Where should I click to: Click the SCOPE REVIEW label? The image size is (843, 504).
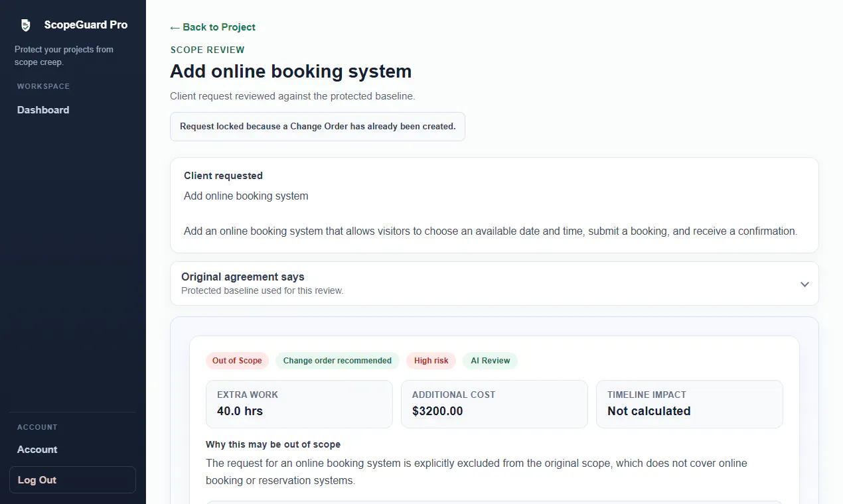click(x=208, y=50)
